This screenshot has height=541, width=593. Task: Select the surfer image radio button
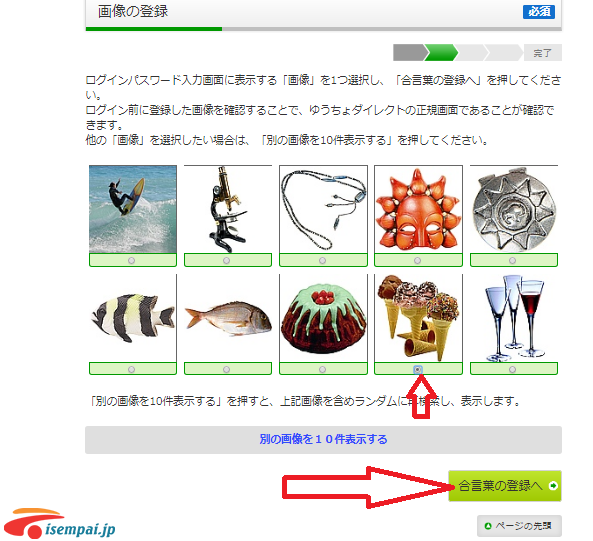tap(131, 260)
